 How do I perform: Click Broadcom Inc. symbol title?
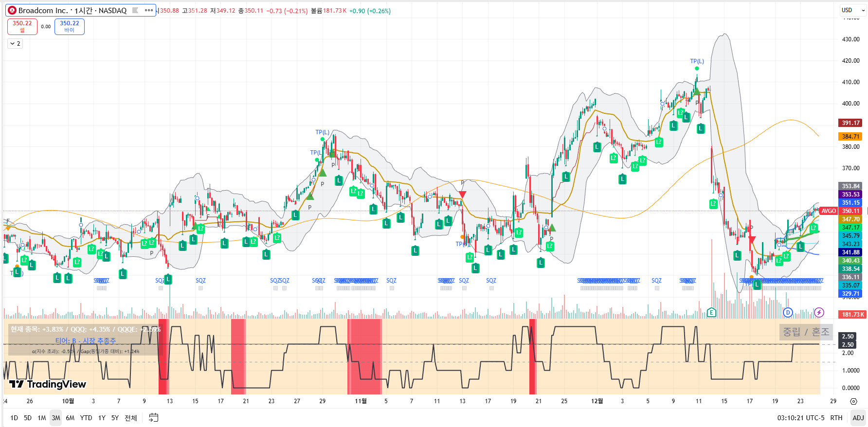[43, 10]
